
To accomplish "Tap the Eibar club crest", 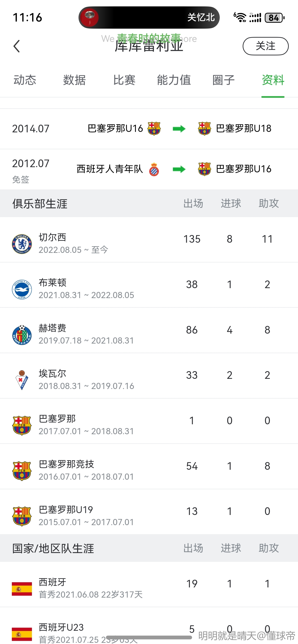I will [x=22, y=380].
